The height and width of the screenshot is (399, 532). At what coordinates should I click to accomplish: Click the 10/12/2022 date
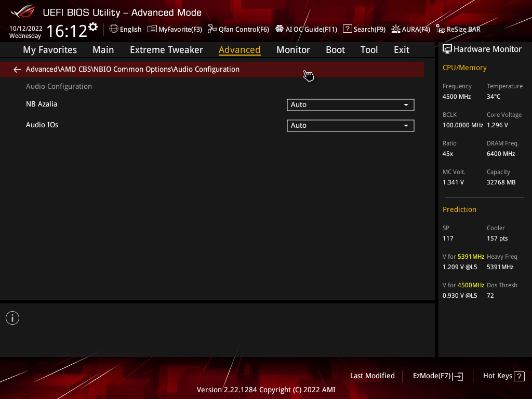tap(26, 29)
